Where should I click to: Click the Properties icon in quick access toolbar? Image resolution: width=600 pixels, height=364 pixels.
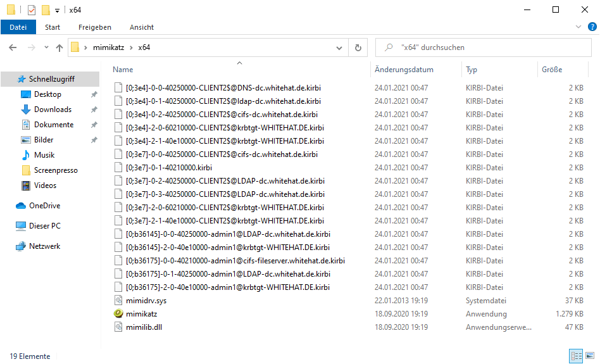click(32, 10)
